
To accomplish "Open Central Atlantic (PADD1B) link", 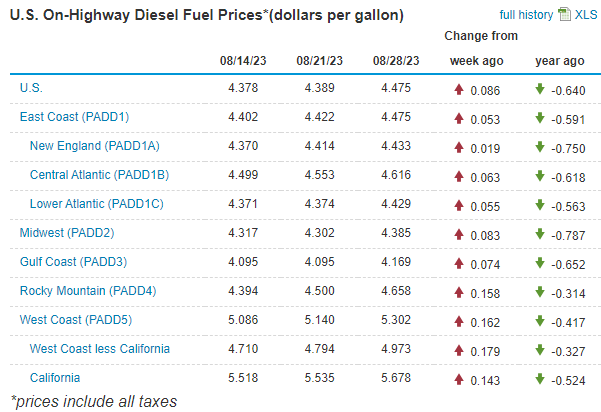I will [100, 175].
